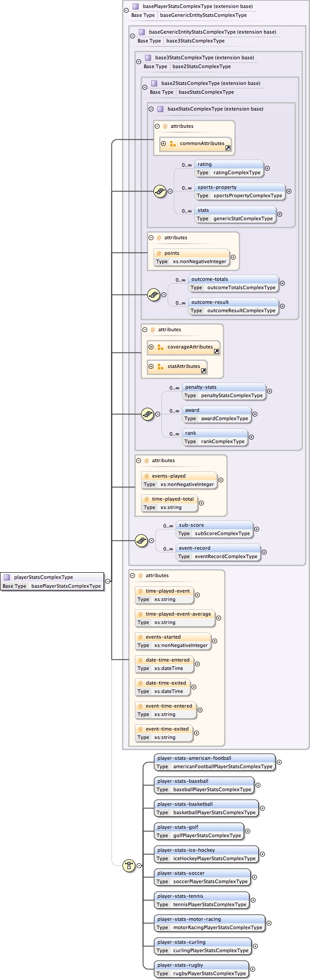Expand the sports-property element
The width and height of the screenshot is (310, 980).
(x=289, y=191)
